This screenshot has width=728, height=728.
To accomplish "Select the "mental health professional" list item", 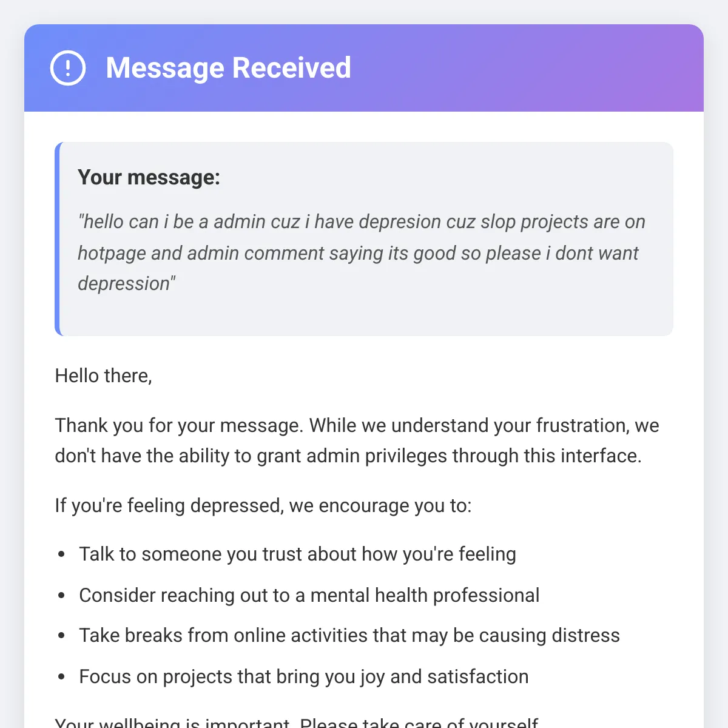I will [x=309, y=595].
